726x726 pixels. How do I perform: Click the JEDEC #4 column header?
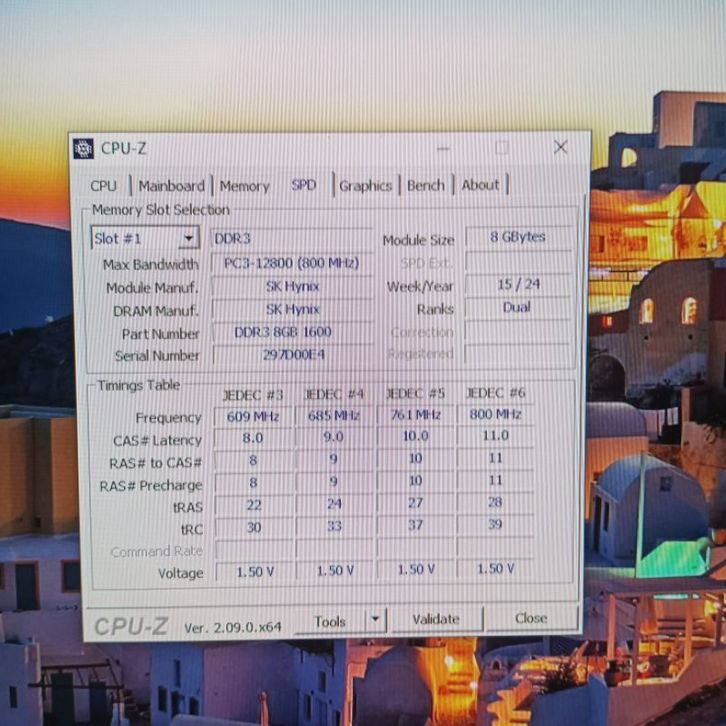pos(333,394)
